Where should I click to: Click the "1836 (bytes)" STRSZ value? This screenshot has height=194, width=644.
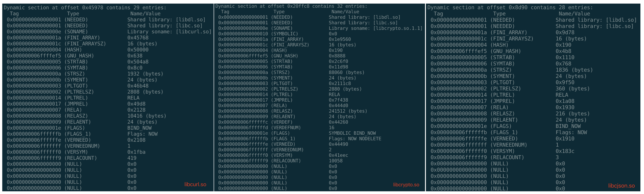[574, 70]
